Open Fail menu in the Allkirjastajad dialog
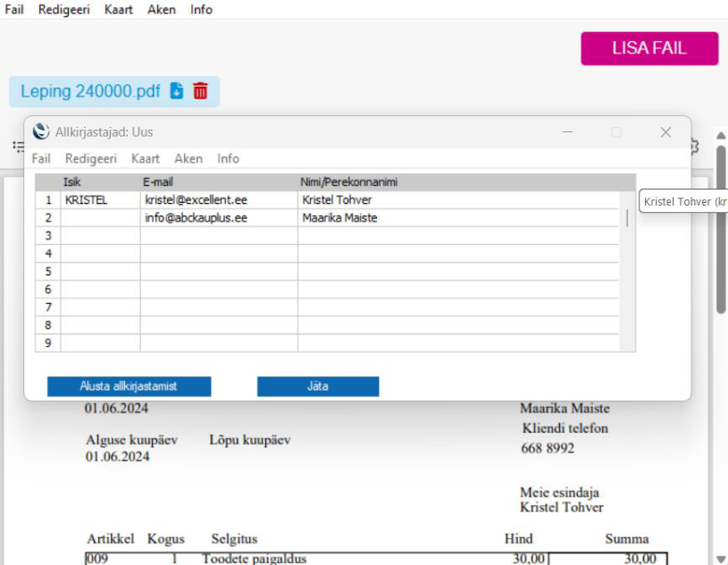The image size is (728, 565). tap(41, 158)
